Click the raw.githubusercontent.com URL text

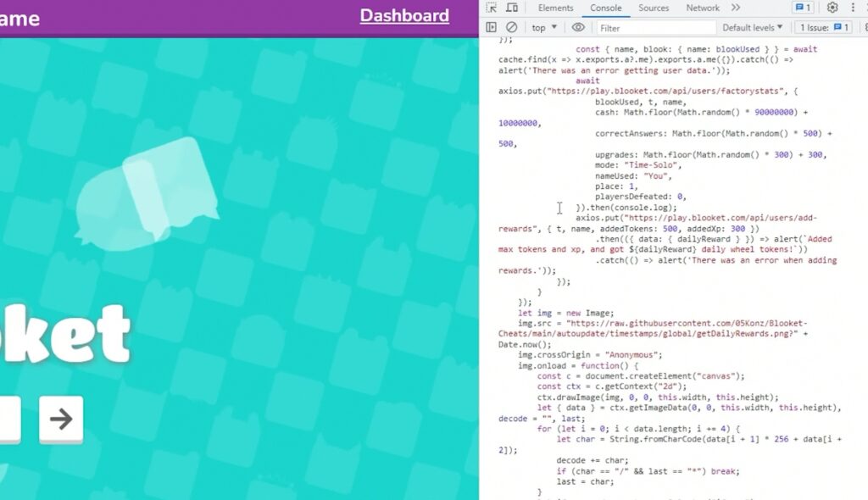(x=654, y=328)
